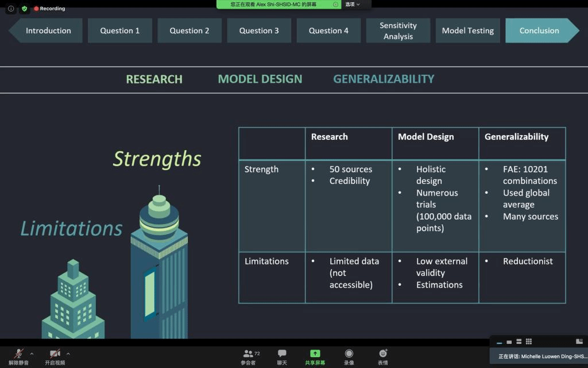
Task: Click the RESEARCH heading
Action: pyautogui.click(x=154, y=79)
